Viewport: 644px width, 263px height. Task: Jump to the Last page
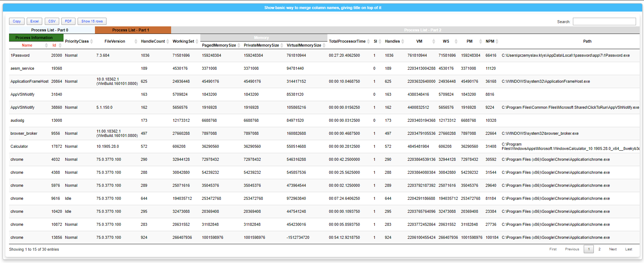(x=628, y=249)
